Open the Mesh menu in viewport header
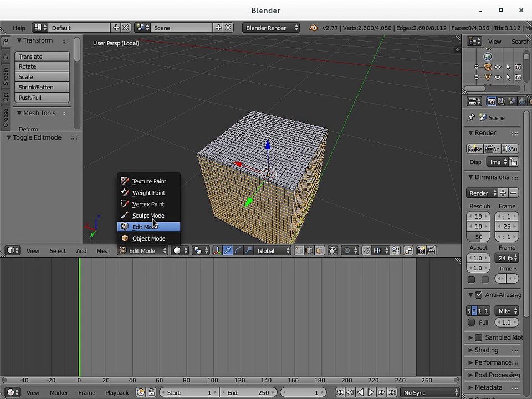This screenshot has height=399, width=532. click(x=103, y=250)
